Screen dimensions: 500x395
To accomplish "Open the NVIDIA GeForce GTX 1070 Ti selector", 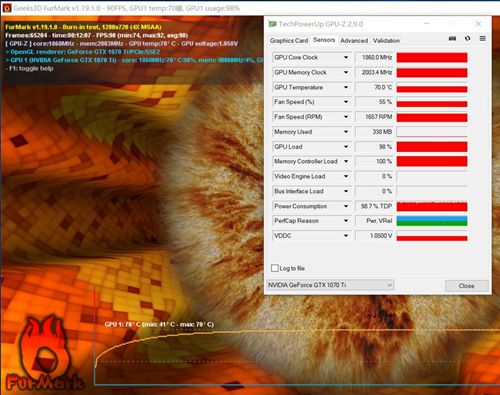I will pyautogui.click(x=330, y=285).
